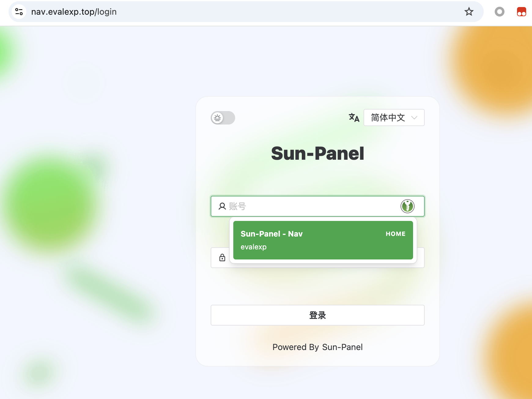Click the user silhouette icon in account field
This screenshot has width=532, height=399.
pyautogui.click(x=222, y=206)
